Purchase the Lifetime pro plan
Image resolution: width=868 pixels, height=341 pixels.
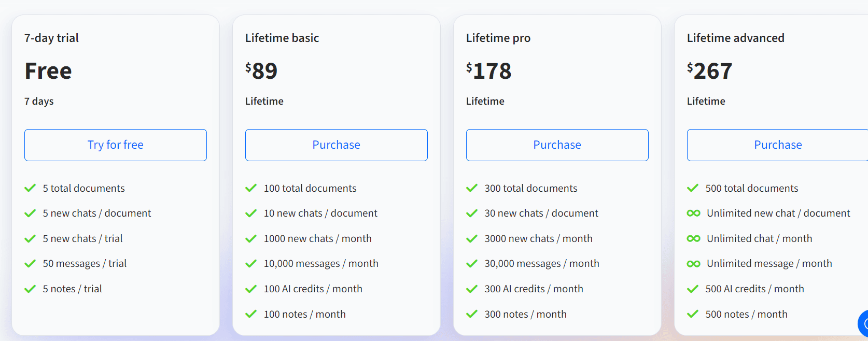click(x=557, y=145)
